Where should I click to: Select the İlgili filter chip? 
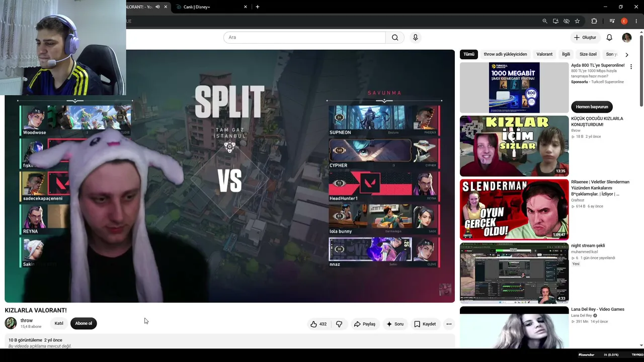[566, 54]
